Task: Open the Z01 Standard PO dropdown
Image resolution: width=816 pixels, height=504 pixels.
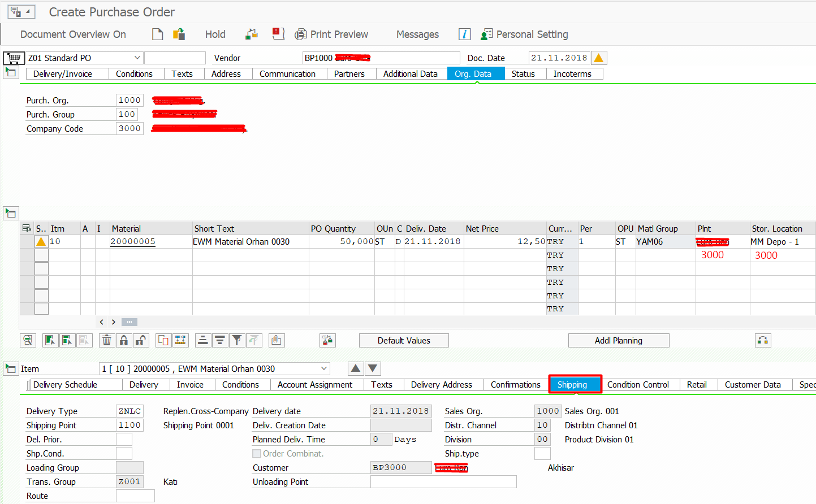Action: [137, 58]
